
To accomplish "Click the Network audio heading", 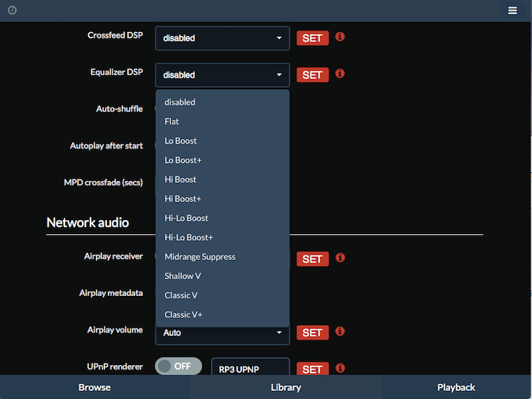I will click(88, 223).
